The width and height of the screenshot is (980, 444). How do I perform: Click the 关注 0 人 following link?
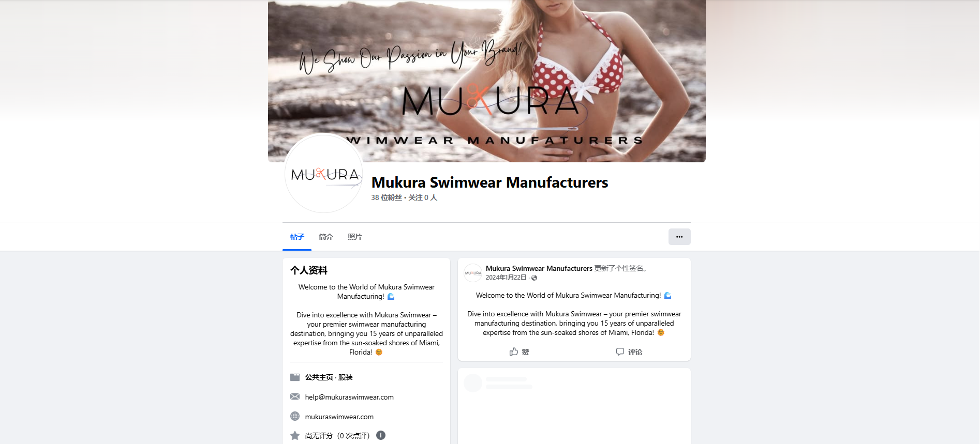tap(423, 197)
